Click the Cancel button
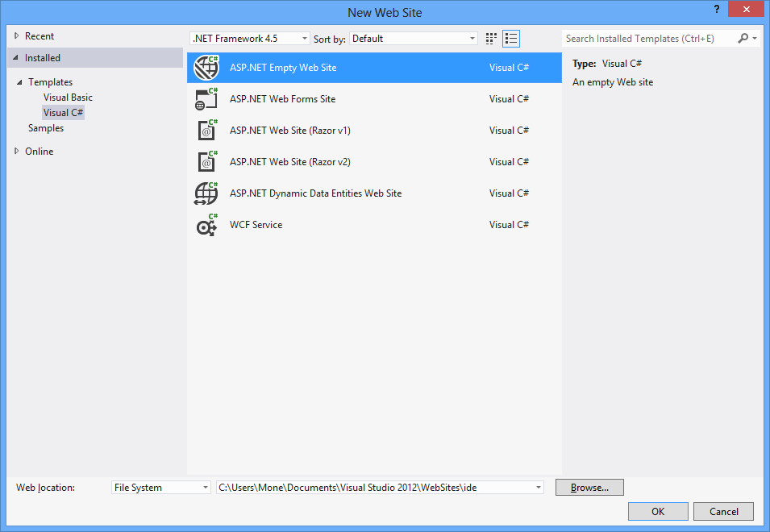Image resolution: width=770 pixels, height=532 pixels. pyautogui.click(x=723, y=511)
